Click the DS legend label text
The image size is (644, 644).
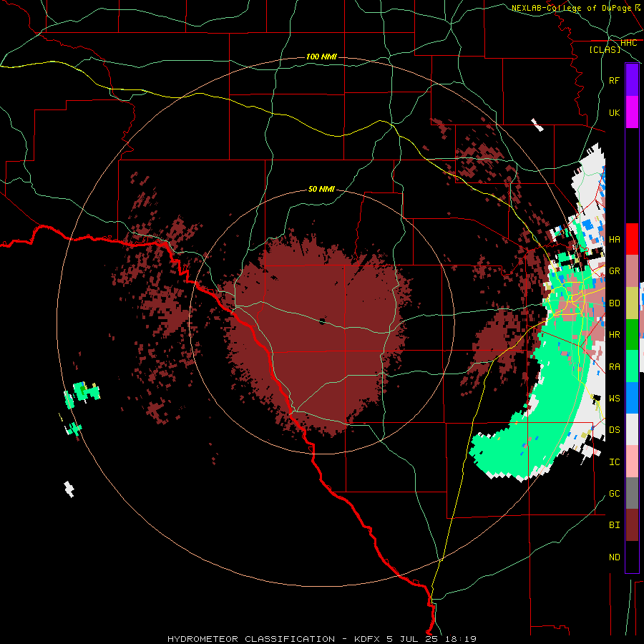pos(614,429)
